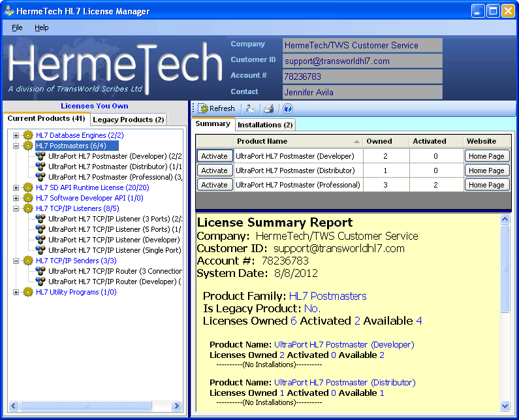Click icon beside UltraPort HL7 TCP/IP Listener (Developer)

40,240
